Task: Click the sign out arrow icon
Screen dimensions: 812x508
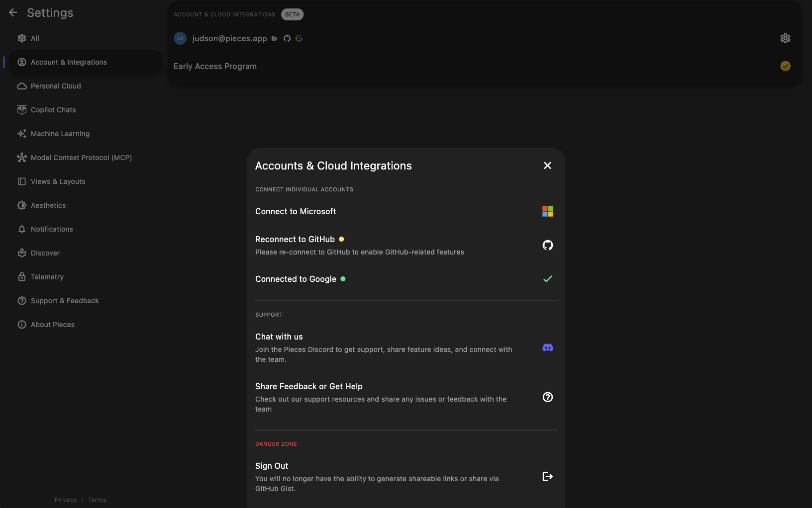Action: click(x=548, y=477)
